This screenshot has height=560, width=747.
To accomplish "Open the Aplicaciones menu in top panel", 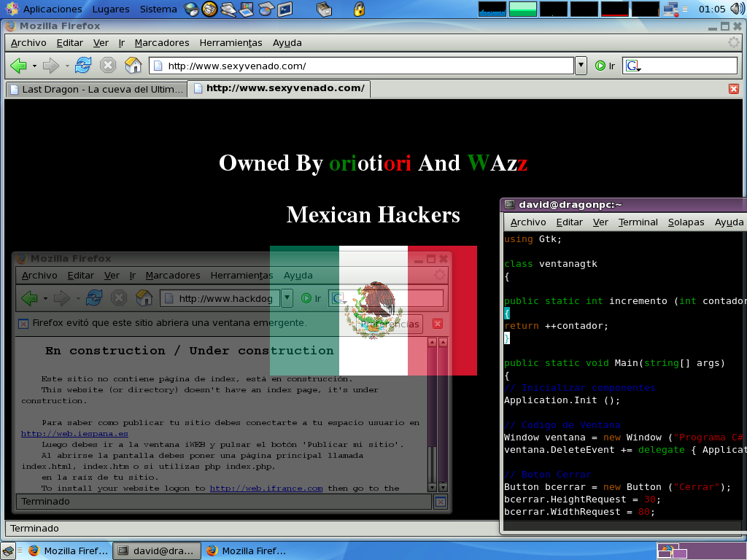I will click(52, 9).
